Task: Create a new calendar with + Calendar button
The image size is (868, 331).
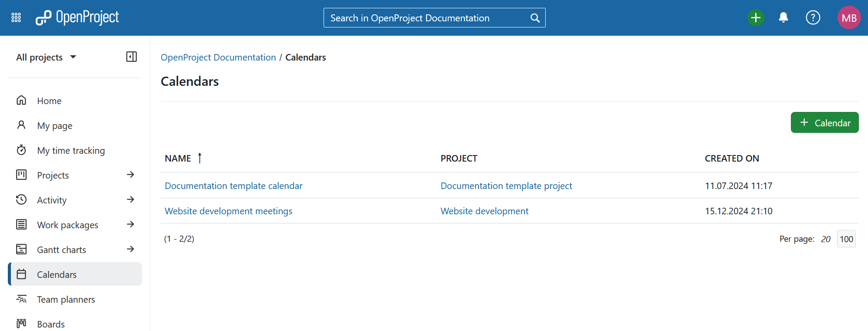Action: point(824,122)
